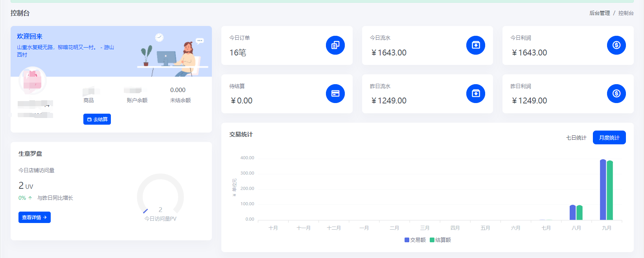The image size is (644, 258).
Task: Select the 月度统计 tab
Action: (x=609, y=138)
